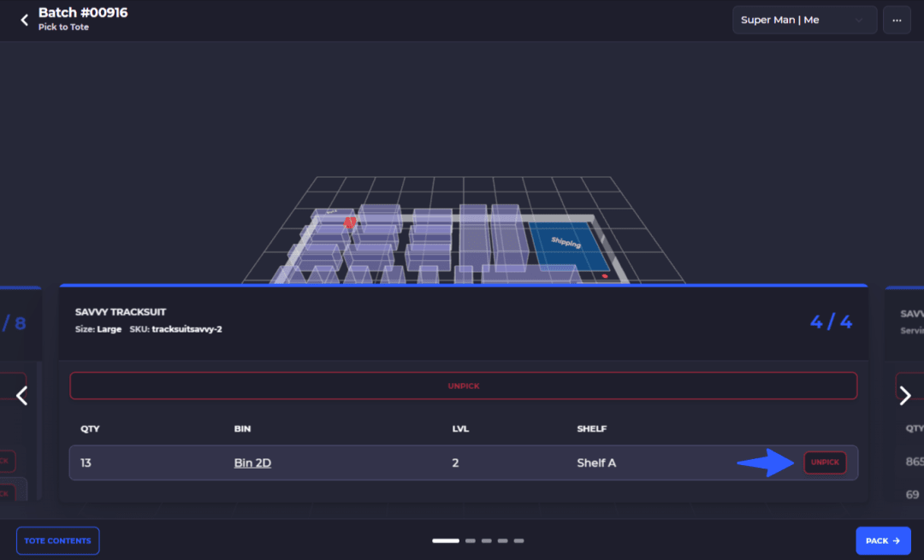Click the Pick to Tote subtitle
The image size is (924, 560).
click(x=63, y=27)
